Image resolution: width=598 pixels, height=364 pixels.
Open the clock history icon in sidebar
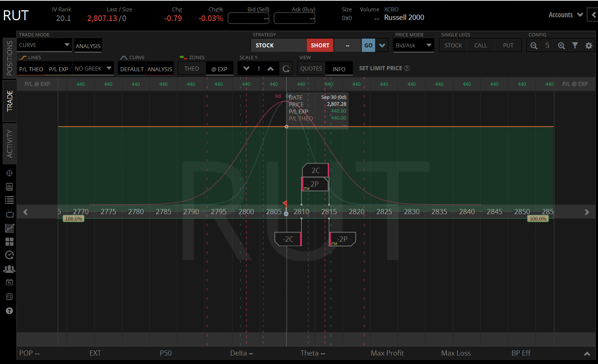[x=10, y=255]
